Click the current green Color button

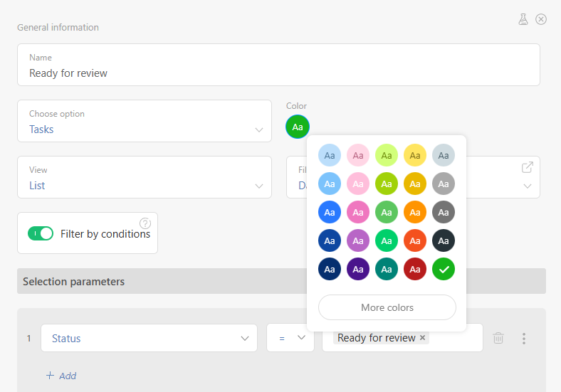pyautogui.click(x=298, y=127)
